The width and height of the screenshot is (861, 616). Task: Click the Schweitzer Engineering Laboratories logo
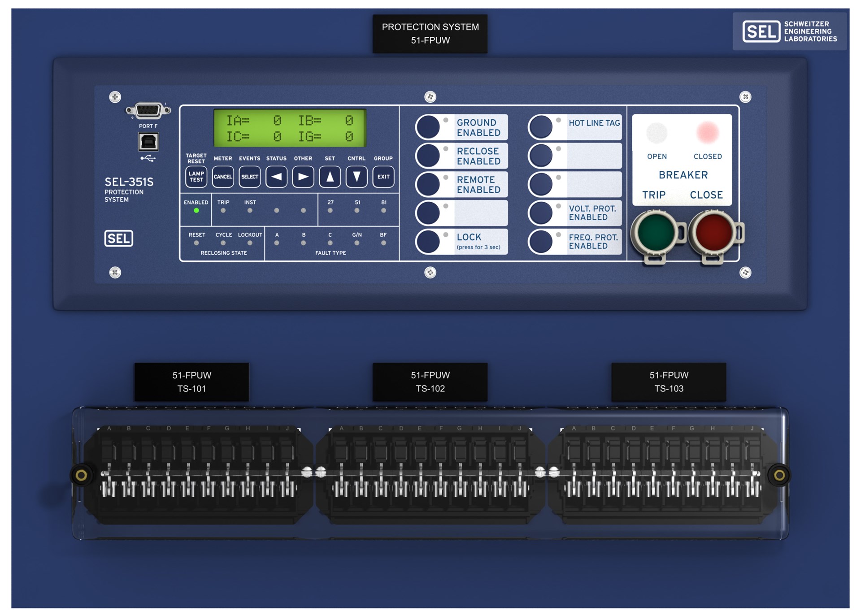(790, 31)
